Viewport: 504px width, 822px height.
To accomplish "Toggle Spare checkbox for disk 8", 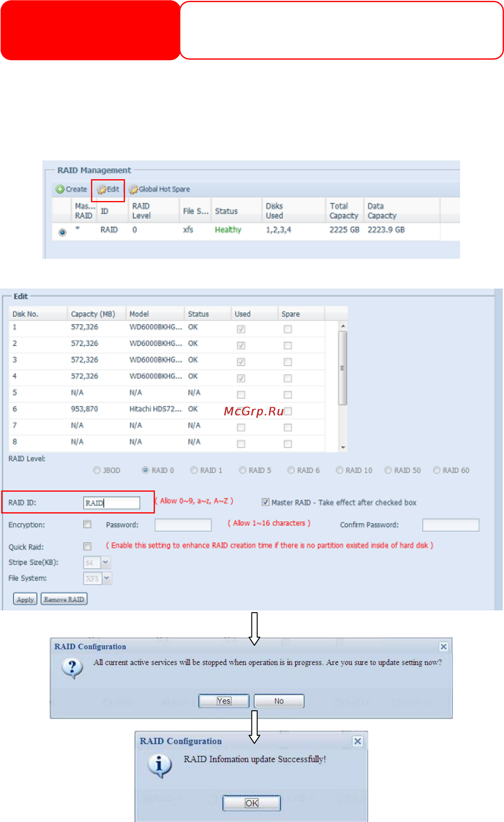I will pos(288,444).
